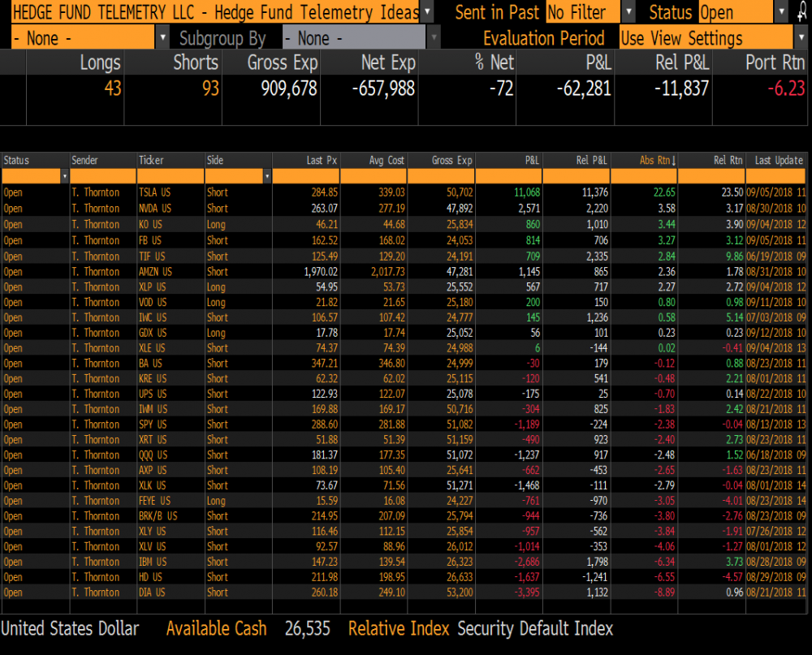Open the Hedge Fund Telemetry Ideas source dropdown
This screenshot has height=655, width=812.
427,11
